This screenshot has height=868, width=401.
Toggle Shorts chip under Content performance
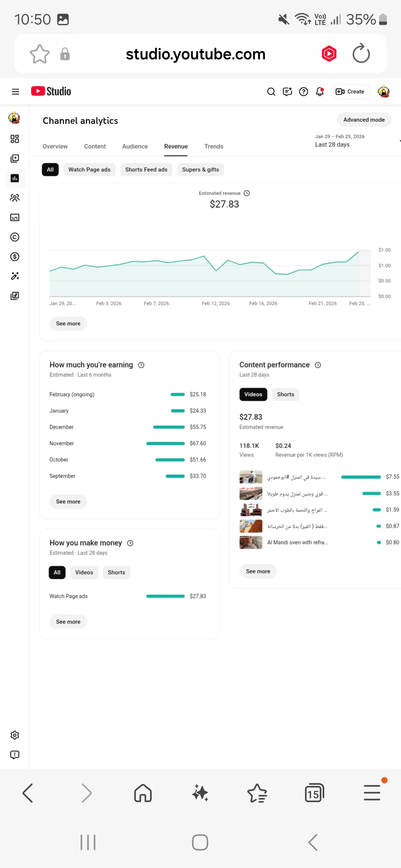pos(286,394)
